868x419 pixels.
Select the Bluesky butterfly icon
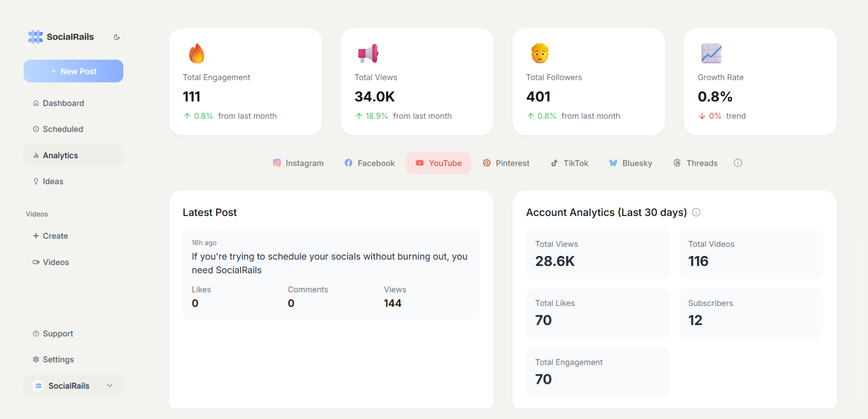pos(613,163)
